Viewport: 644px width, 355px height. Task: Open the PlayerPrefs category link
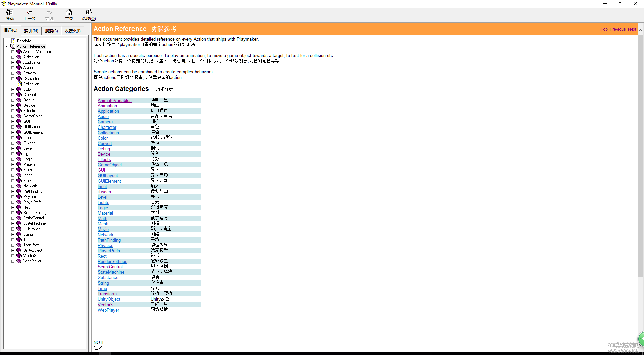[109, 251]
